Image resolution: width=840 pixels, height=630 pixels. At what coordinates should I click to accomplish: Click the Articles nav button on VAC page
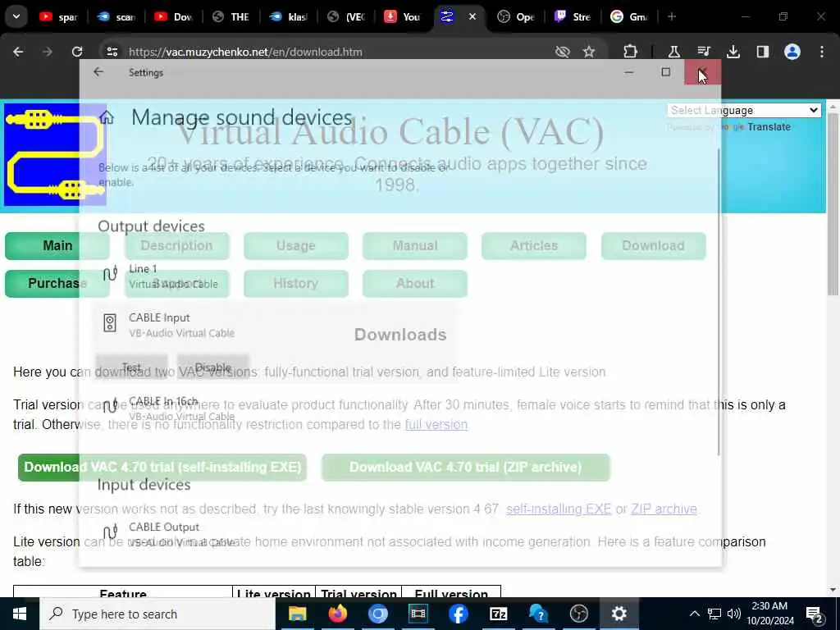534,246
